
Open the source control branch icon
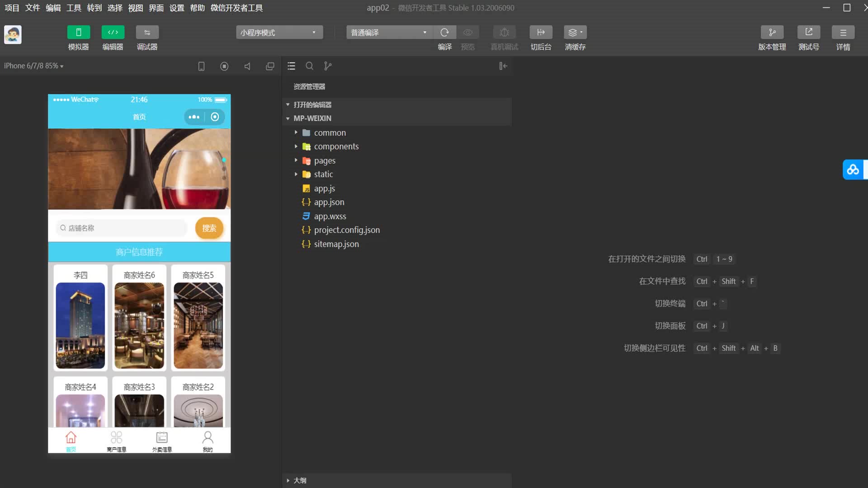tap(328, 66)
